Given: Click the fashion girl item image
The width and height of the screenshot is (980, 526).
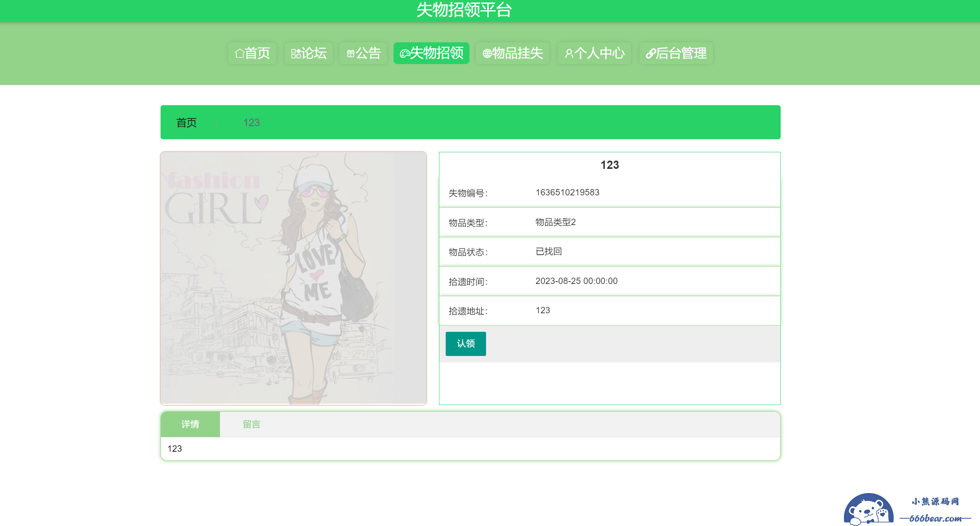Looking at the screenshot, I should (293, 278).
